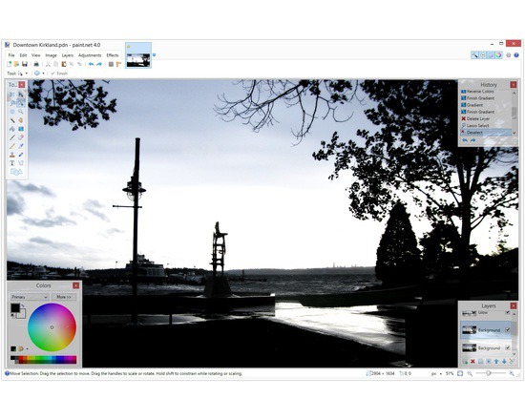Toggle Layers window button at top right
The width and height of the screenshot is (525, 420).
coord(491,55)
